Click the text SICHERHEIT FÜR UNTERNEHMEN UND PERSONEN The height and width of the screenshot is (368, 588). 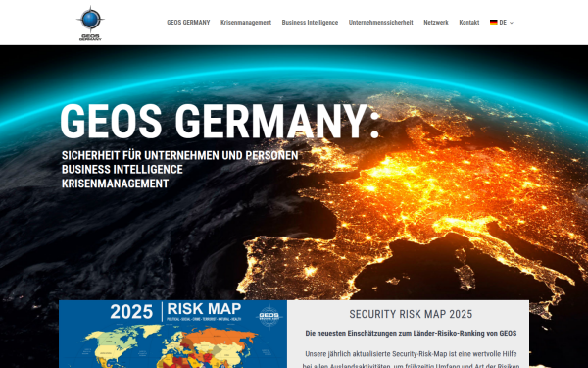179,155
